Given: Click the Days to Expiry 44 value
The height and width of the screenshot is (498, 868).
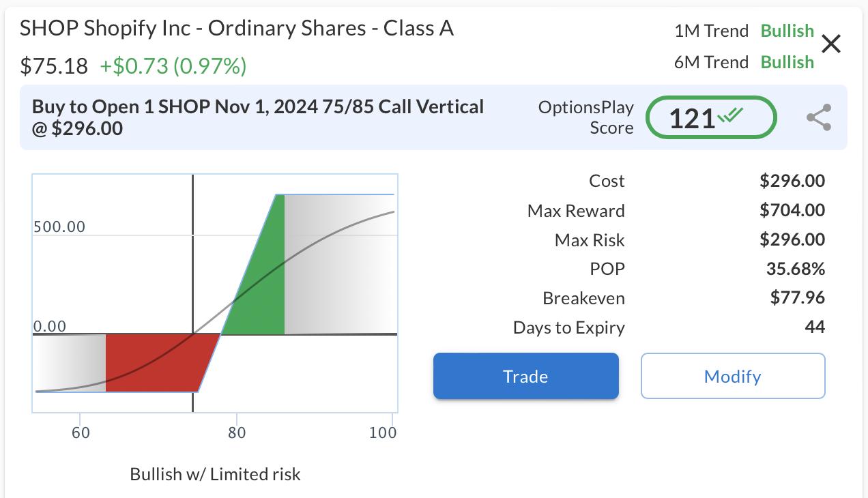Looking at the screenshot, I should 814,327.
